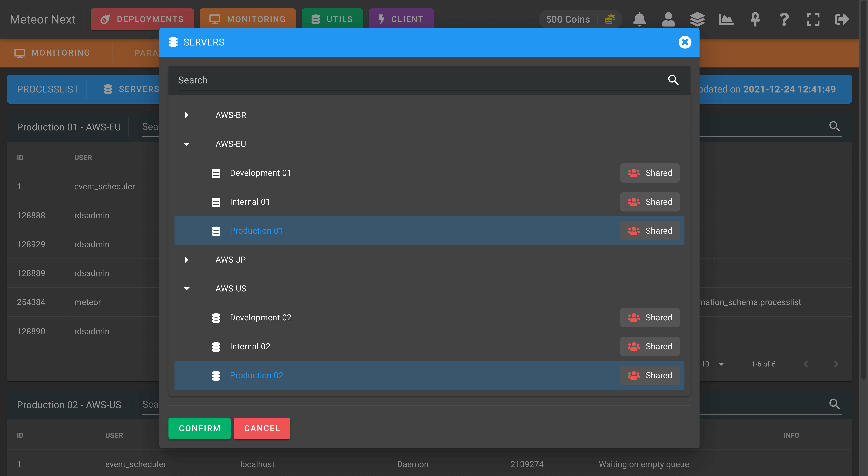Deselect the Production 01 server
This screenshot has height=476, width=868.
429,231
